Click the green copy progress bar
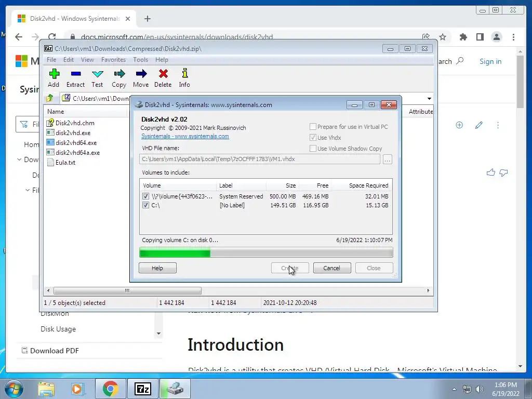The image size is (532, 399). (175, 252)
